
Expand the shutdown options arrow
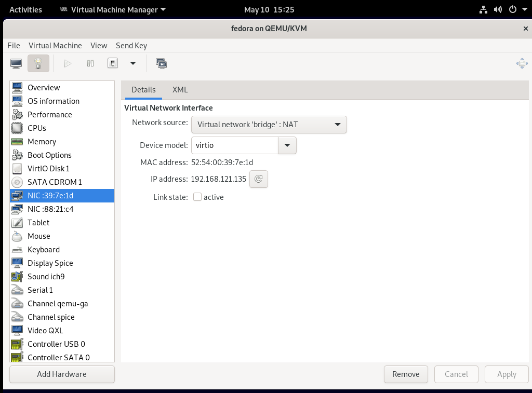coord(133,63)
